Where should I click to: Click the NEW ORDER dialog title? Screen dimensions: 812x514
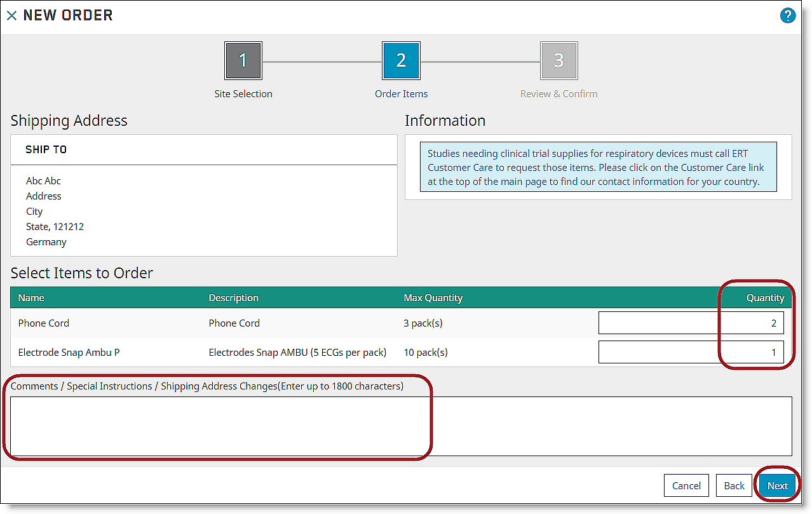click(68, 15)
